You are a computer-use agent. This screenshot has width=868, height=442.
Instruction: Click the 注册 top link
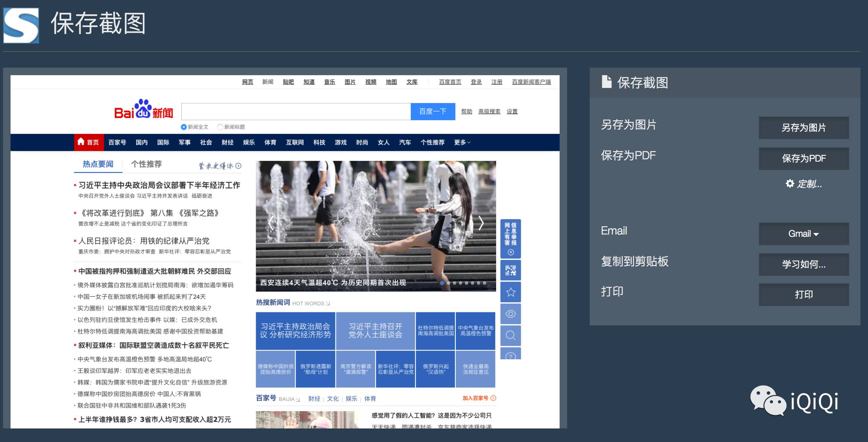pos(496,82)
